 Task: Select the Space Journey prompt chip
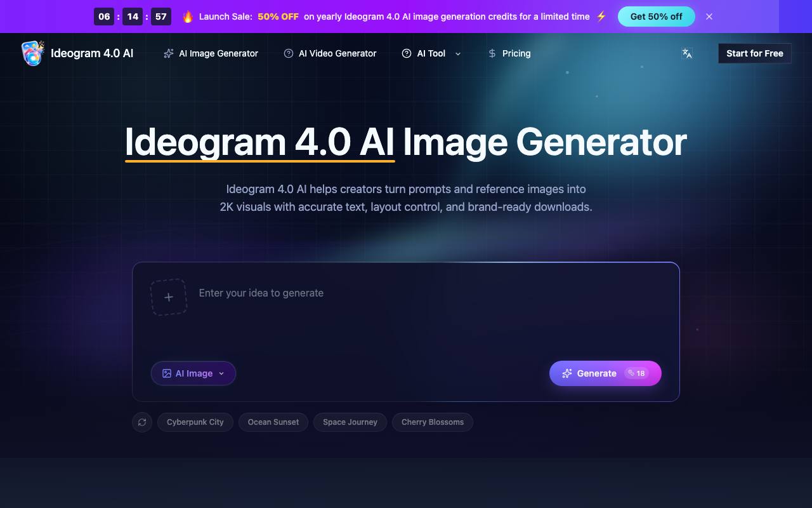pos(350,422)
